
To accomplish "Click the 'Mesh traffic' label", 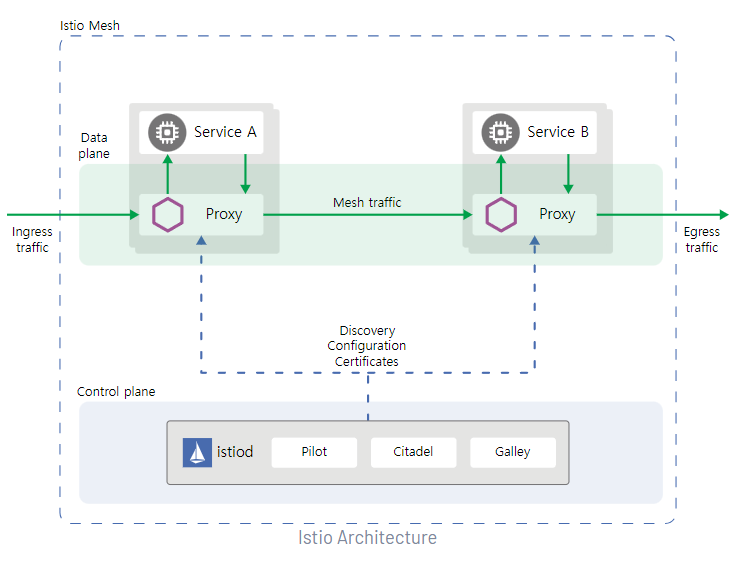I will click(367, 202).
